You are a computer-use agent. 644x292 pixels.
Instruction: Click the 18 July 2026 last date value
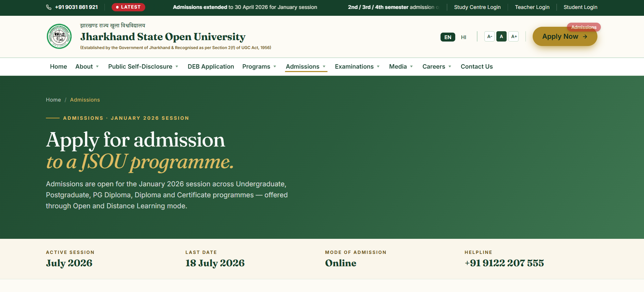coord(215,263)
